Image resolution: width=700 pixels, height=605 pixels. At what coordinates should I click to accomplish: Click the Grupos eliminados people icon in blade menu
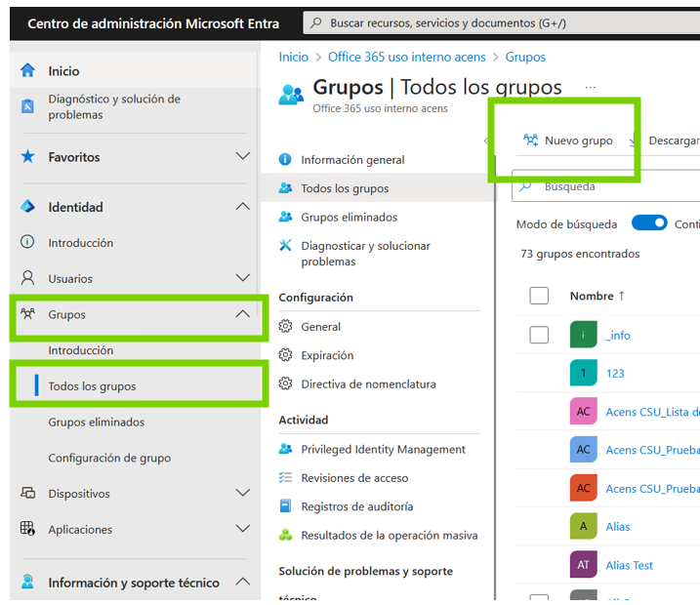(x=285, y=217)
